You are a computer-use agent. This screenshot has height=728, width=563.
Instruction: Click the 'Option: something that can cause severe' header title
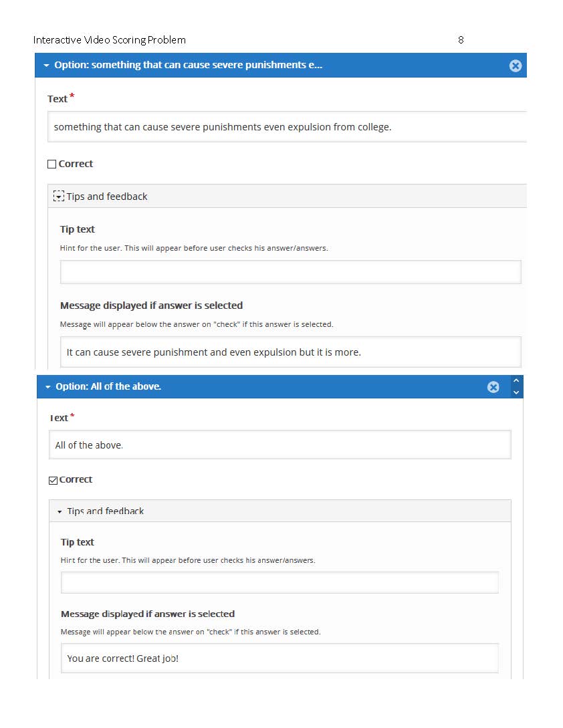pyautogui.click(x=188, y=65)
